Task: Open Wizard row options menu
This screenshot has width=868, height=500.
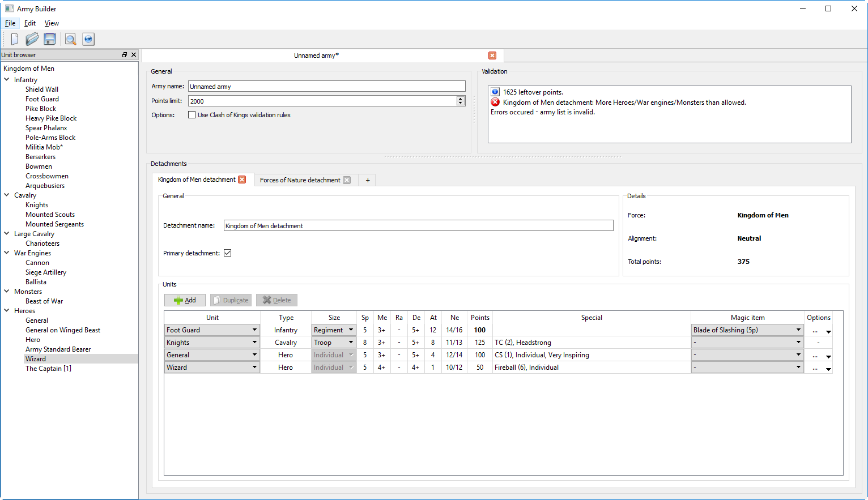Action: point(819,368)
